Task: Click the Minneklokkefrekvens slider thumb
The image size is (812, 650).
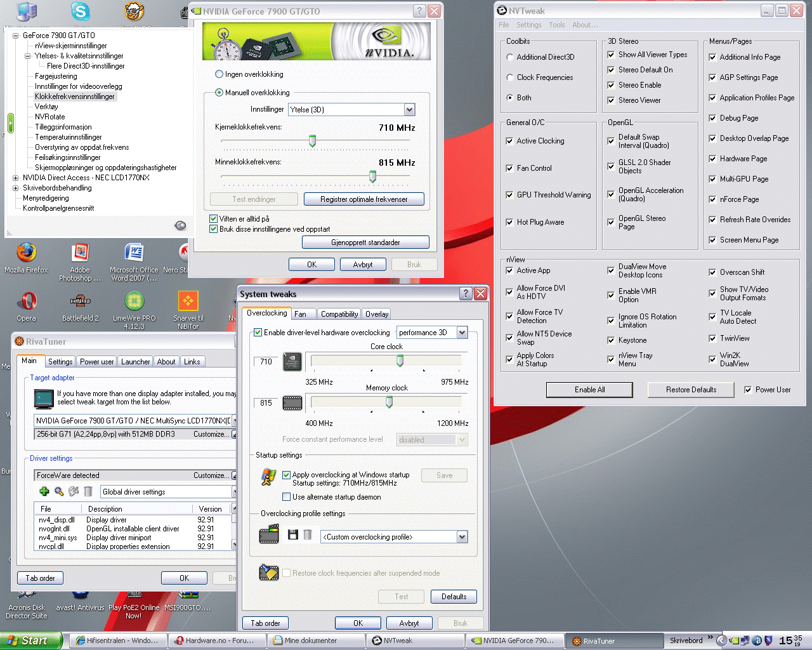Action: pos(372,176)
